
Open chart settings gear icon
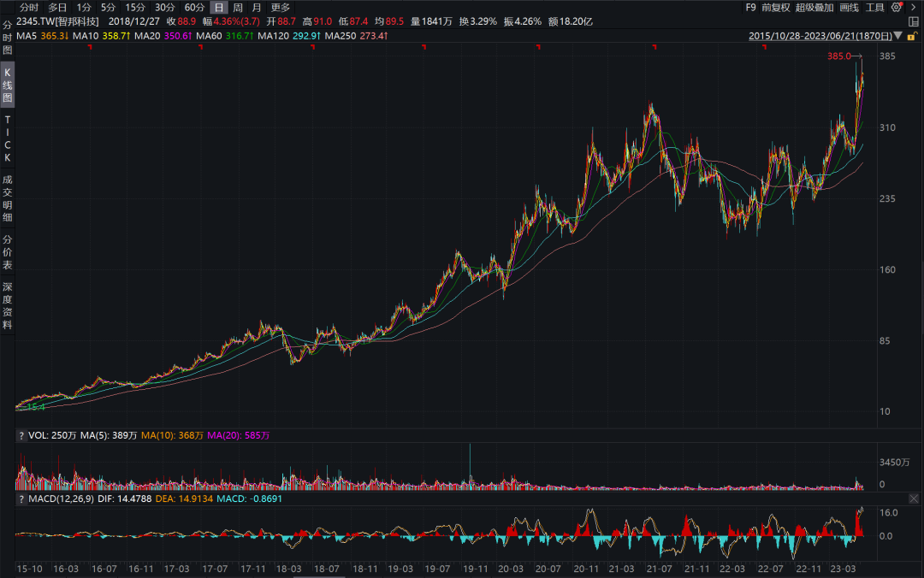tap(897, 7)
